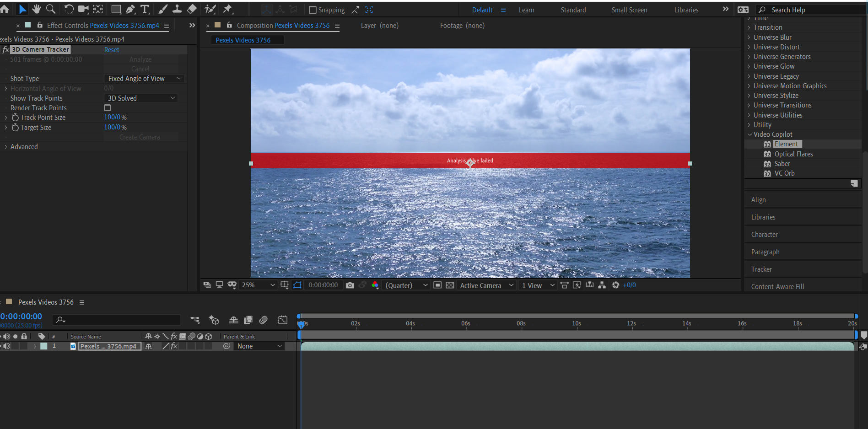Select the Hand tool
The width and height of the screenshot is (868, 429).
coord(36,9)
